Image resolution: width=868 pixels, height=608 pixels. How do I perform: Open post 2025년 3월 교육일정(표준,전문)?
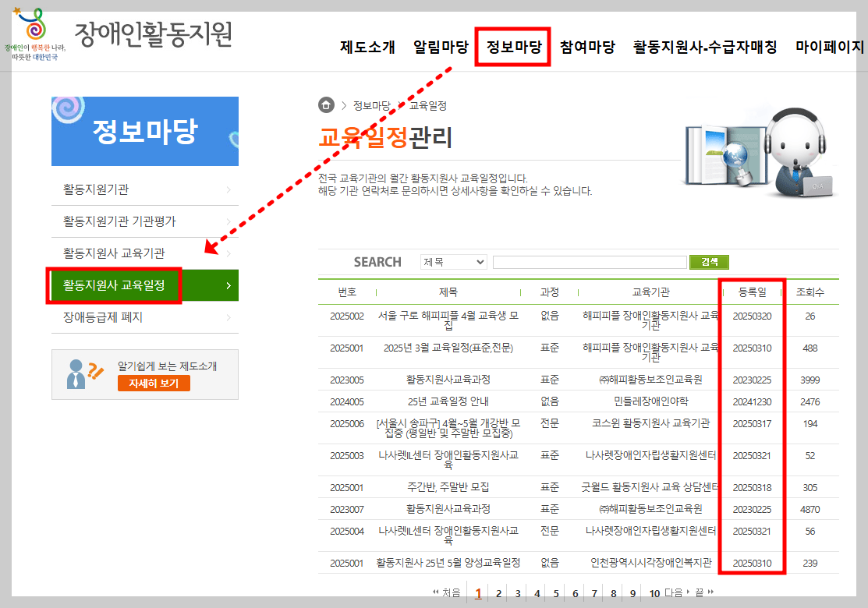point(448,348)
